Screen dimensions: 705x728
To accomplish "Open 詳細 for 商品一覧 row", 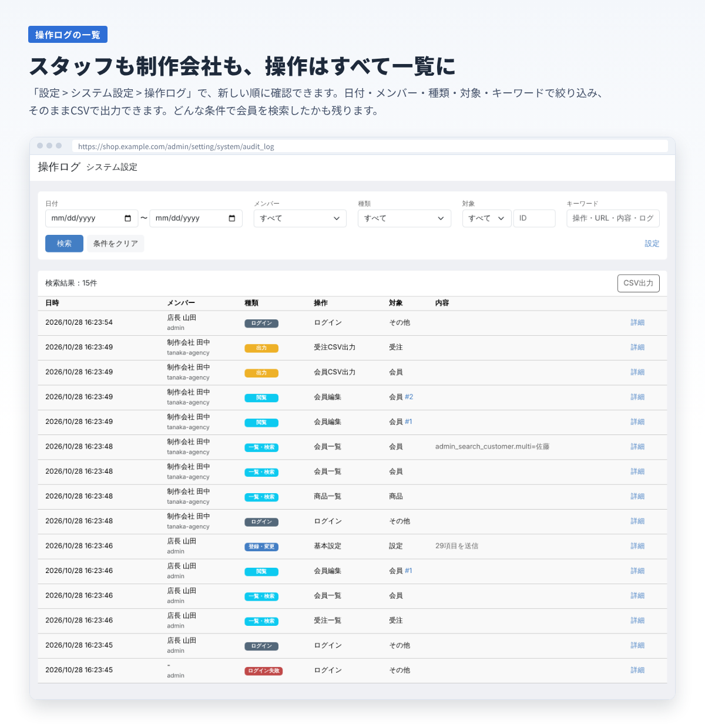I will pyautogui.click(x=637, y=497).
